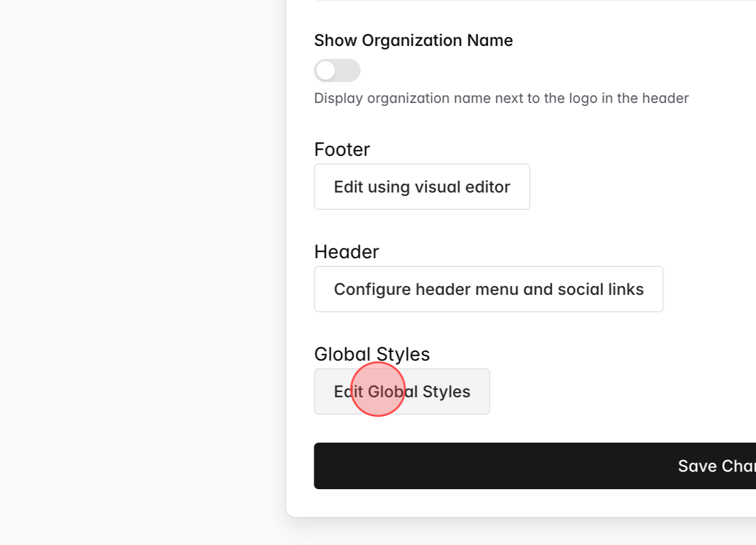Click the Edit Global Styles highlighted button
This screenshot has height=545, width=756.
(402, 391)
